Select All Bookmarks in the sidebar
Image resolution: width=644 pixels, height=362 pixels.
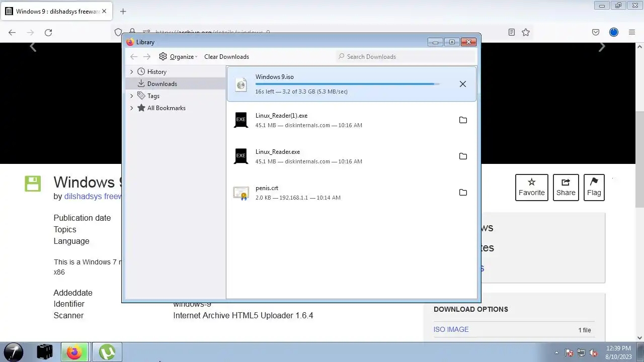(x=166, y=108)
